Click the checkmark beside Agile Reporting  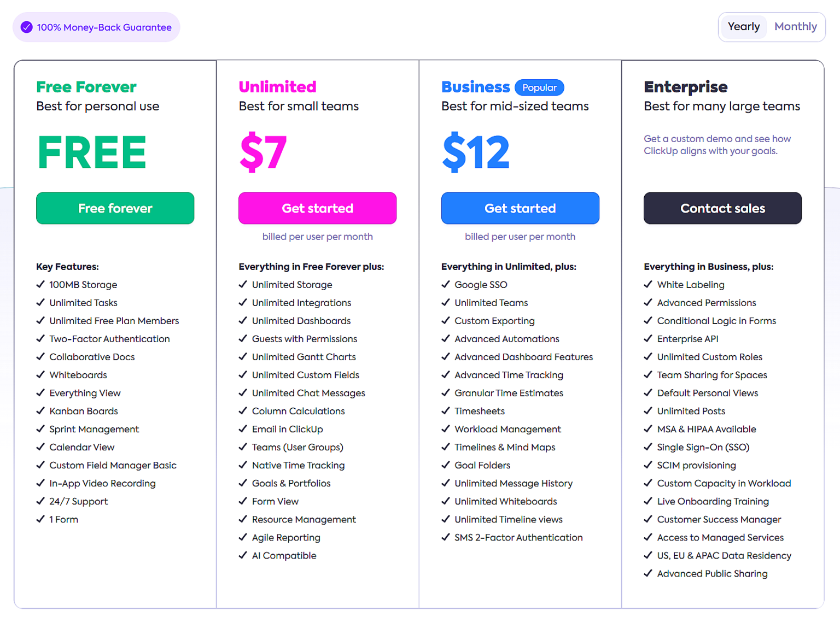pos(243,537)
